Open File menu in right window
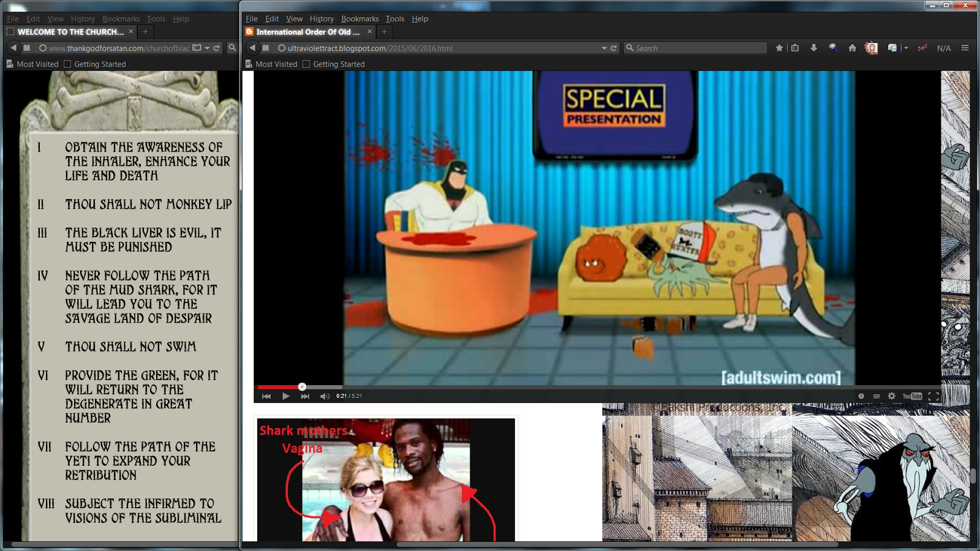 click(x=252, y=19)
